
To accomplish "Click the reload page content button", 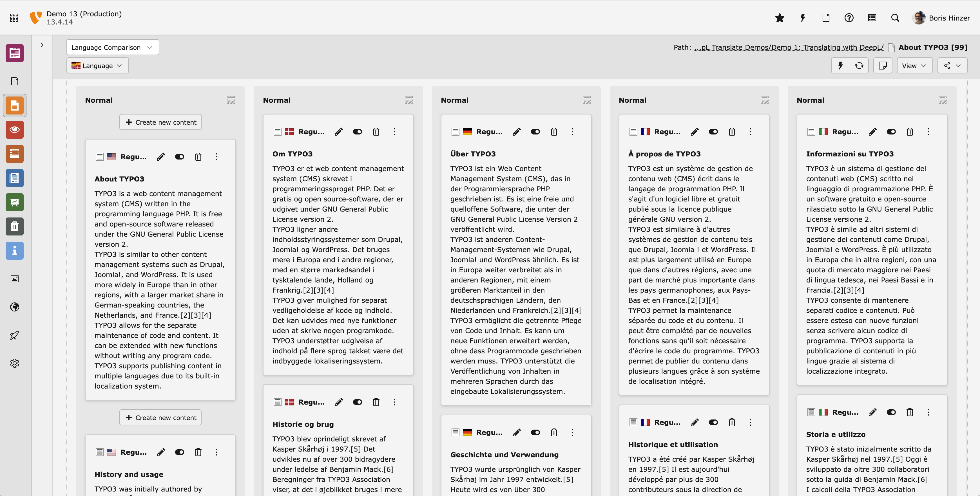I will point(859,65).
